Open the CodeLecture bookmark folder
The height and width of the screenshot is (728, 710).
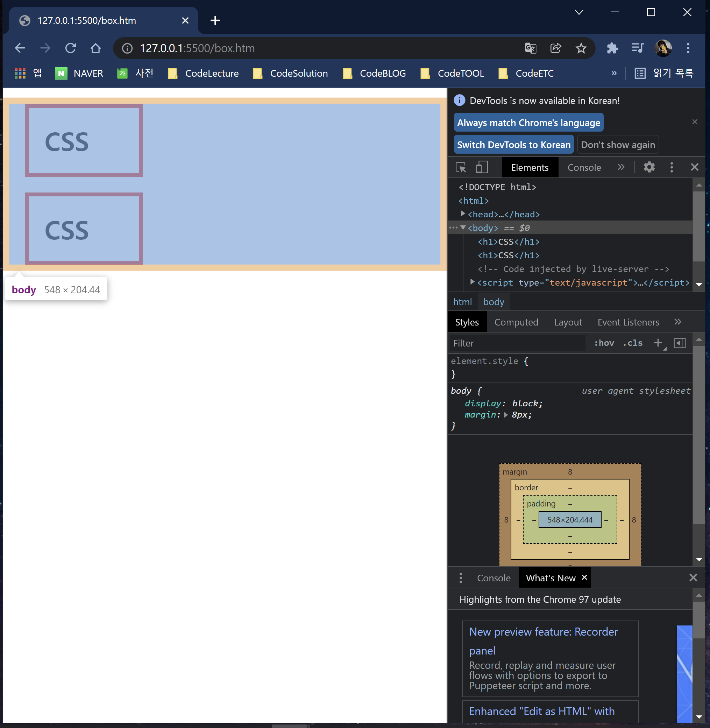pyautogui.click(x=203, y=73)
